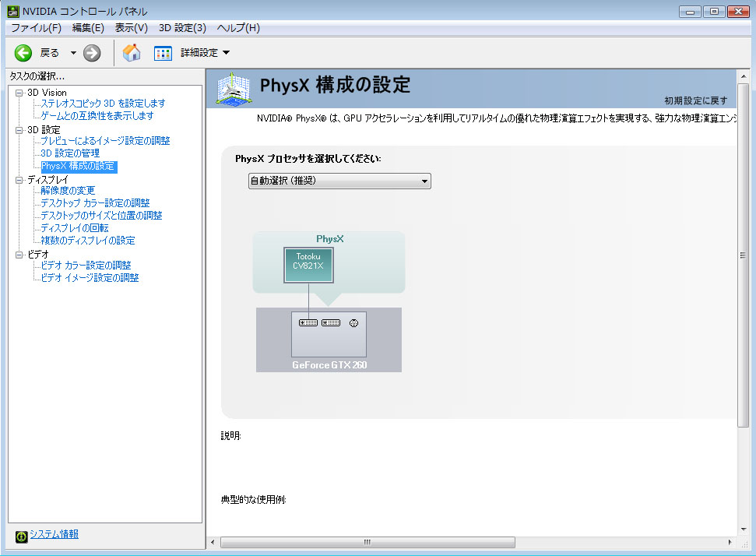This screenshot has width=756, height=556.
Task: Select 複数のディスプレイの設定 task
Action: (88, 240)
